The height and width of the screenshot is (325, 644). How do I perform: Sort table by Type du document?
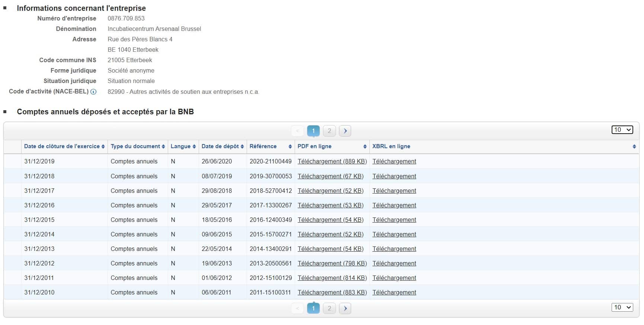[x=163, y=147]
